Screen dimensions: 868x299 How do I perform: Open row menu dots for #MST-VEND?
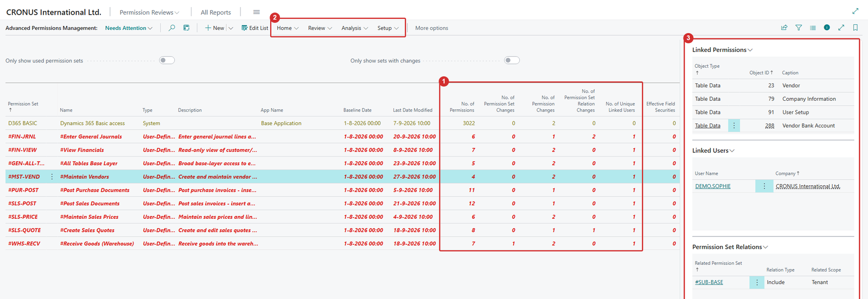coord(52,177)
